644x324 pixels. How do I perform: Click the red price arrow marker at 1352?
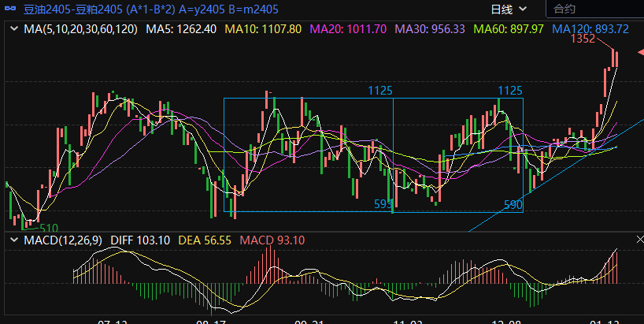639,51
